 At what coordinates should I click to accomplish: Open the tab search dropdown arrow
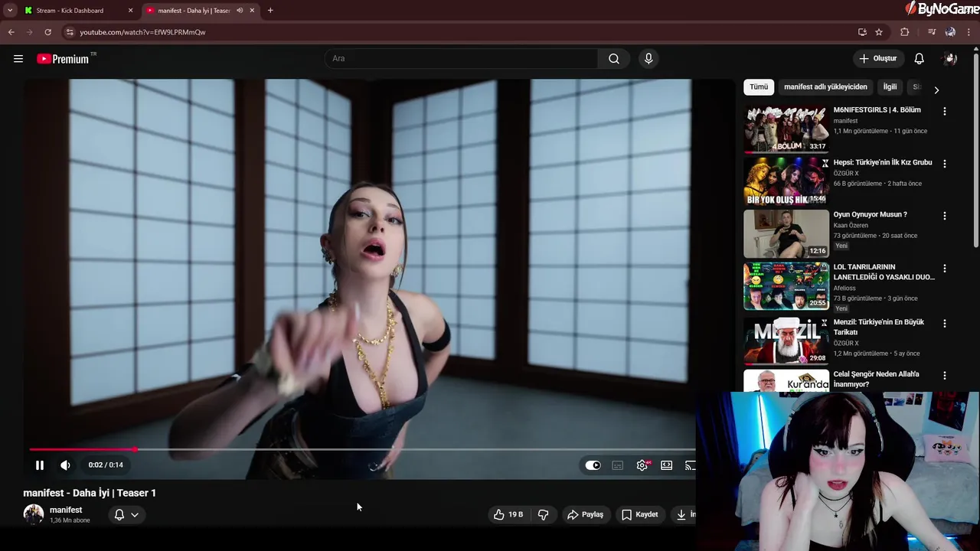coord(10,11)
